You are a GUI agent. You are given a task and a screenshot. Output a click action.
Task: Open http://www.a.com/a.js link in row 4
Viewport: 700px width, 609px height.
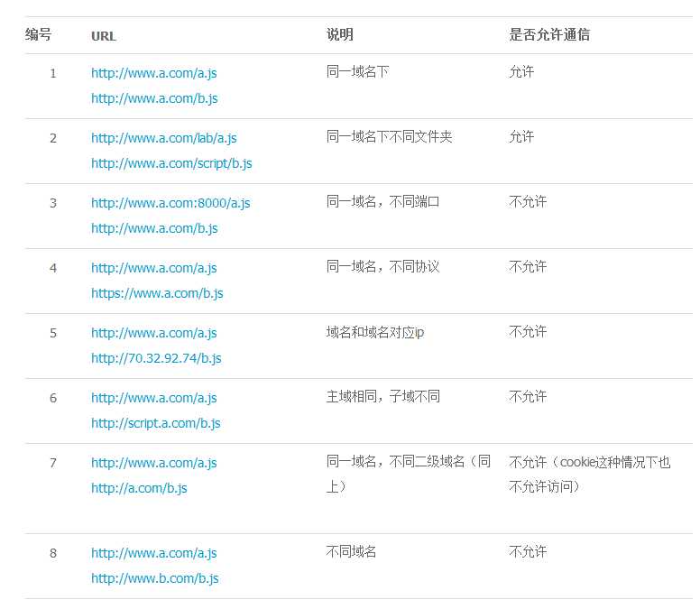click(x=154, y=268)
